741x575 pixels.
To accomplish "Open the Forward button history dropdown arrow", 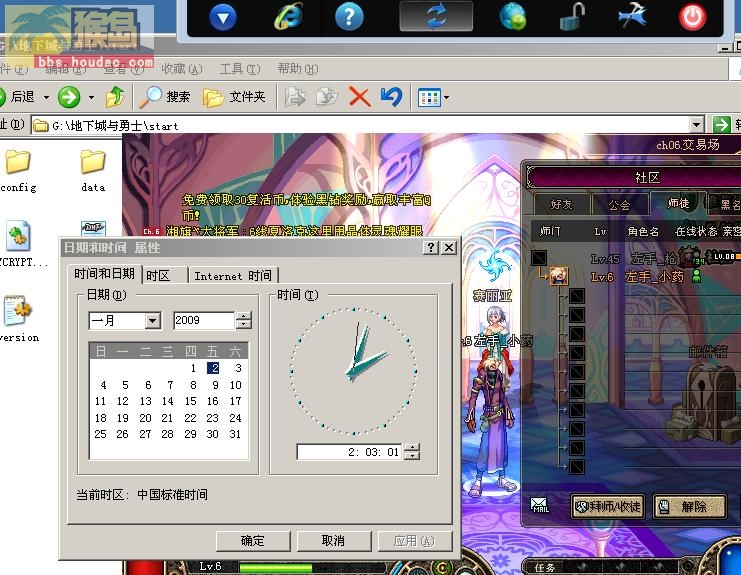I will point(91,97).
